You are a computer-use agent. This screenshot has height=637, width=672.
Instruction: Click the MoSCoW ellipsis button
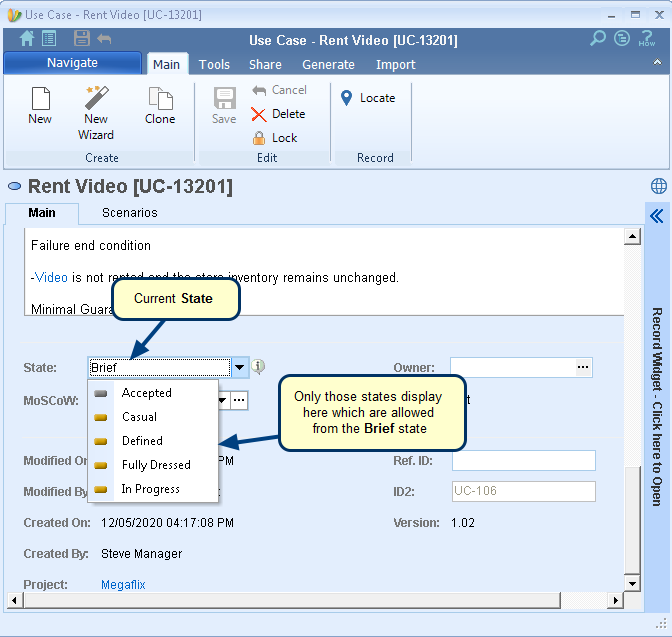[x=239, y=400]
